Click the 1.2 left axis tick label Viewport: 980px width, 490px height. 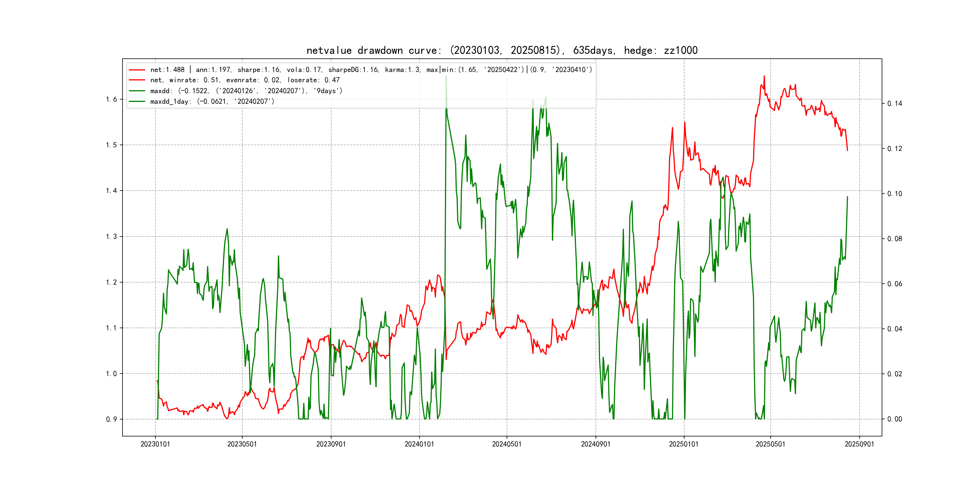(x=112, y=282)
